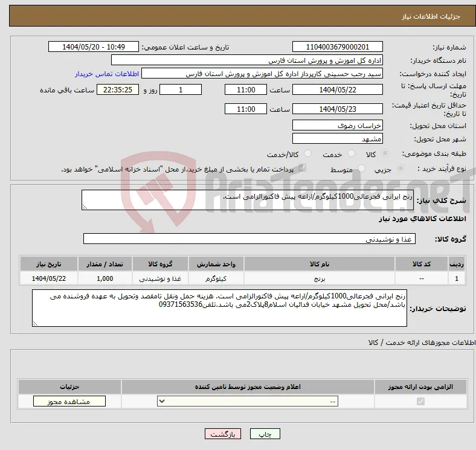Select the کالا/خدمت radio button
476x450 pixels.
click(x=308, y=153)
